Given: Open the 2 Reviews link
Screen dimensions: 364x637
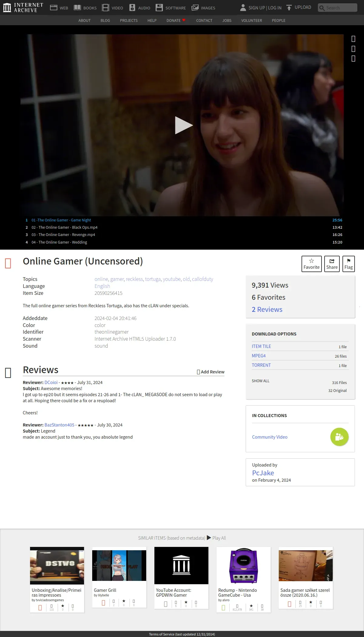Looking at the screenshot, I should pyautogui.click(x=267, y=309).
